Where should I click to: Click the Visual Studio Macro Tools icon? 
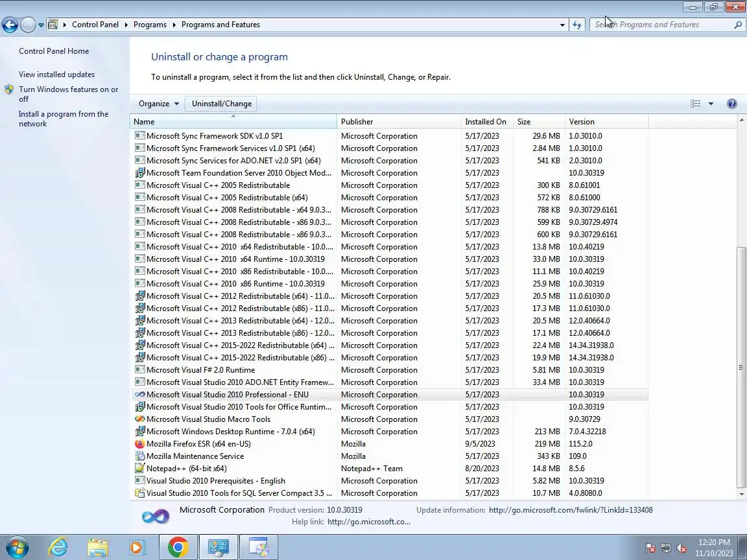(x=139, y=419)
